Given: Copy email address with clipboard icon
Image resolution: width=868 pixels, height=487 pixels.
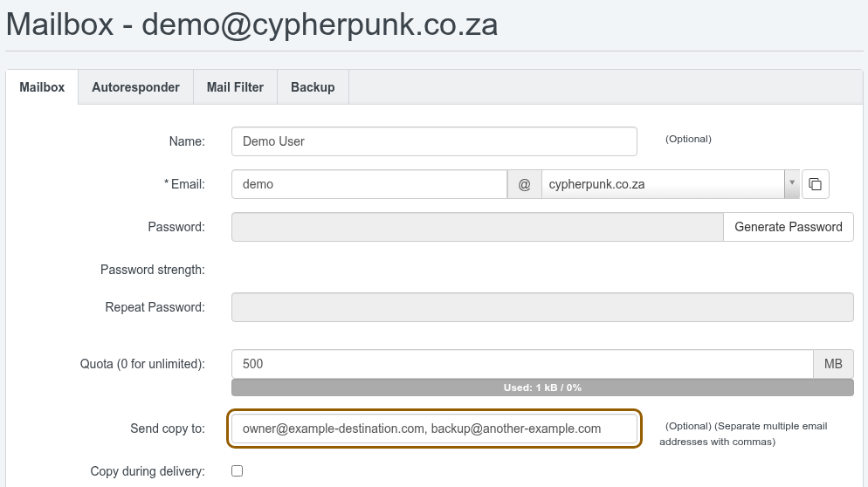Looking at the screenshot, I should tap(815, 184).
